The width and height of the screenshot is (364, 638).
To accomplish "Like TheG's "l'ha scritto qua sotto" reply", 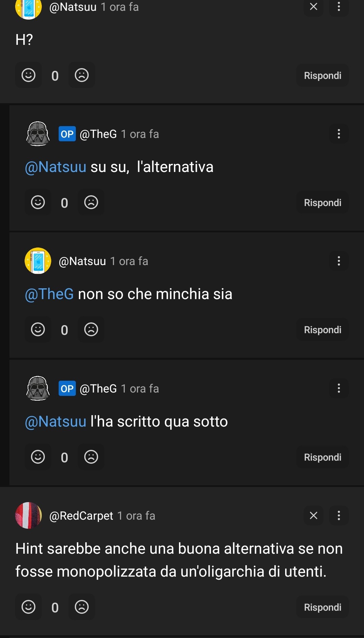I will (38, 457).
